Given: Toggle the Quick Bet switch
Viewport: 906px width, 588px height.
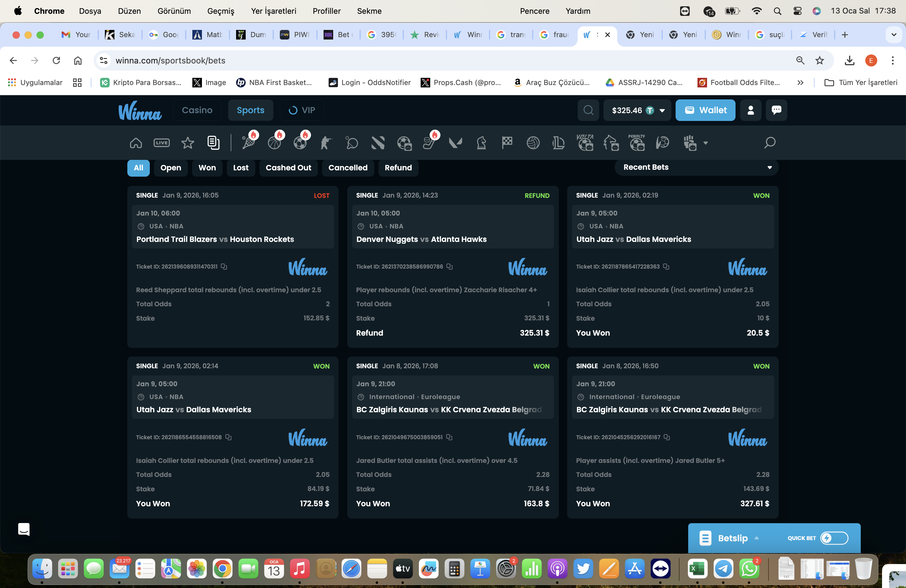Looking at the screenshot, I should (x=834, y=538).
